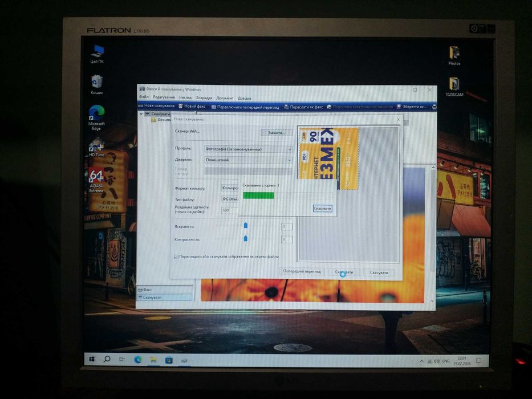Image resolution: width=532 pixels, height=399 pixels.
Task: Click Нове сканування toolbar button
Action: point(156,105)
